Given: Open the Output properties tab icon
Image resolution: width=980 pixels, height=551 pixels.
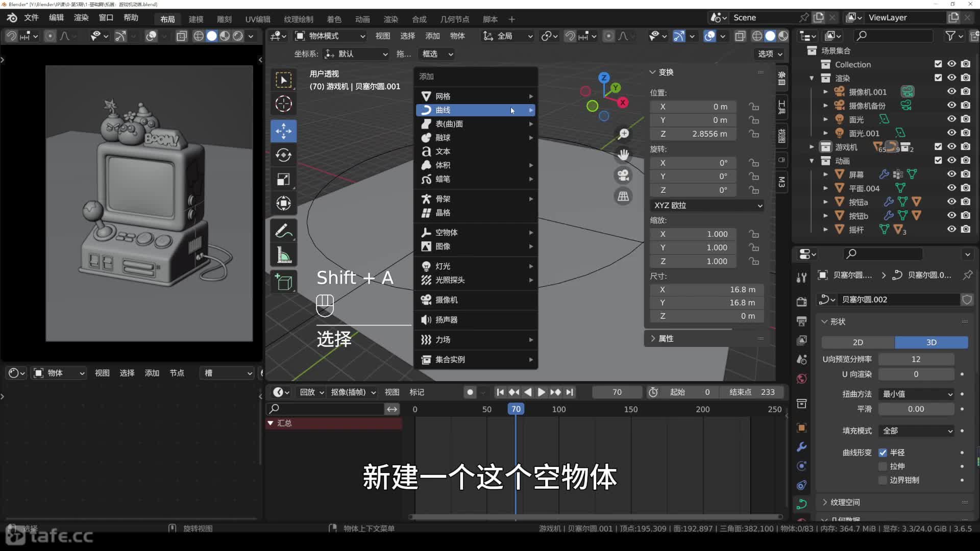Looking at the screenshot, I should pos(802,321).
